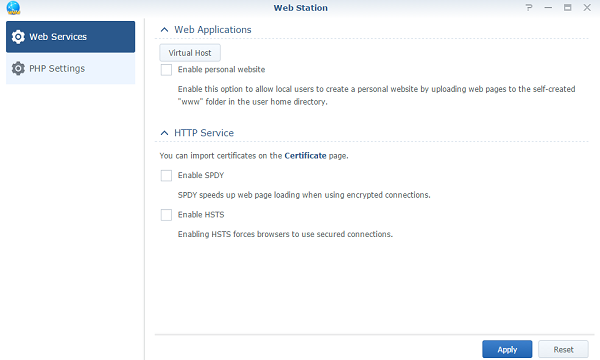
Task: Collapse the HTTP Service section chevron
Action: pyautogui.click(x=164, y=133)
